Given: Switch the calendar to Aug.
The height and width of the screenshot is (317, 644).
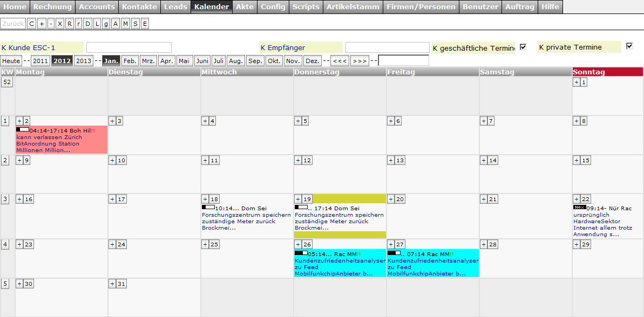Looking at the screenshot, I should pos(236,61).
